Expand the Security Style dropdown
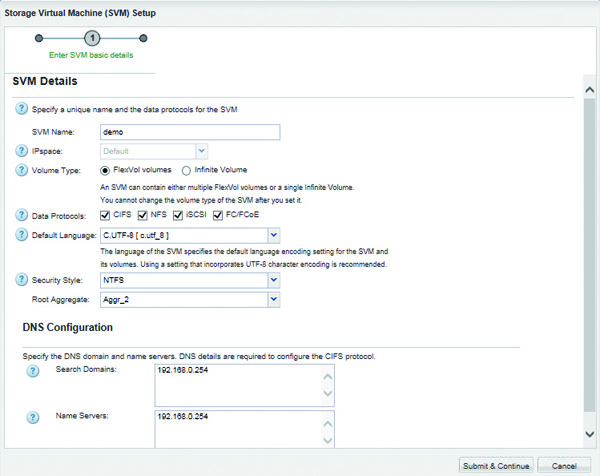This screenshot has width=600, height=476. [x=274, y=280]
